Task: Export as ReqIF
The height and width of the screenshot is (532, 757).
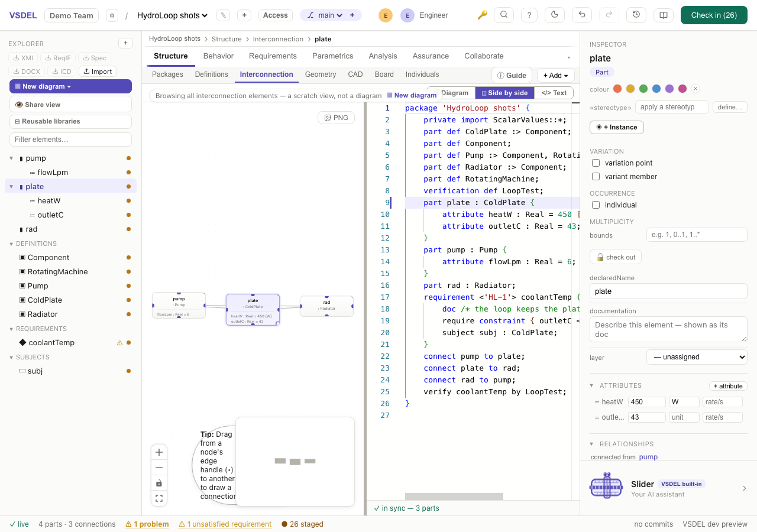Action: coord(58,58)
